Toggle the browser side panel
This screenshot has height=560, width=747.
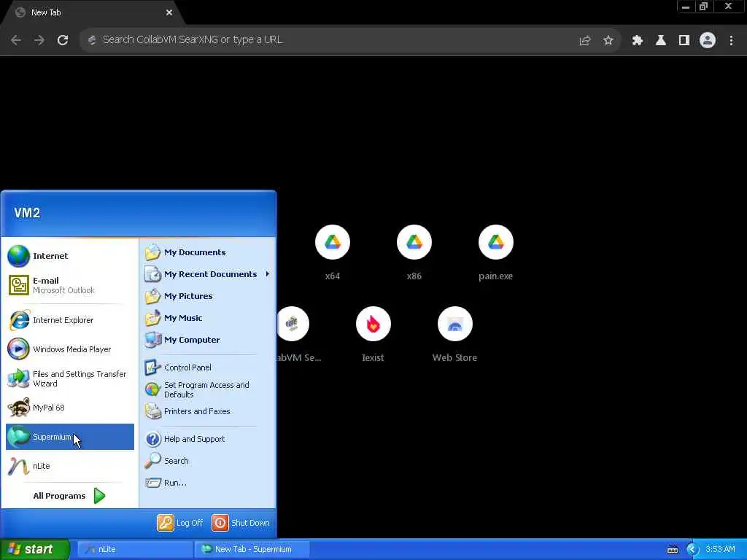click(684, 41)
